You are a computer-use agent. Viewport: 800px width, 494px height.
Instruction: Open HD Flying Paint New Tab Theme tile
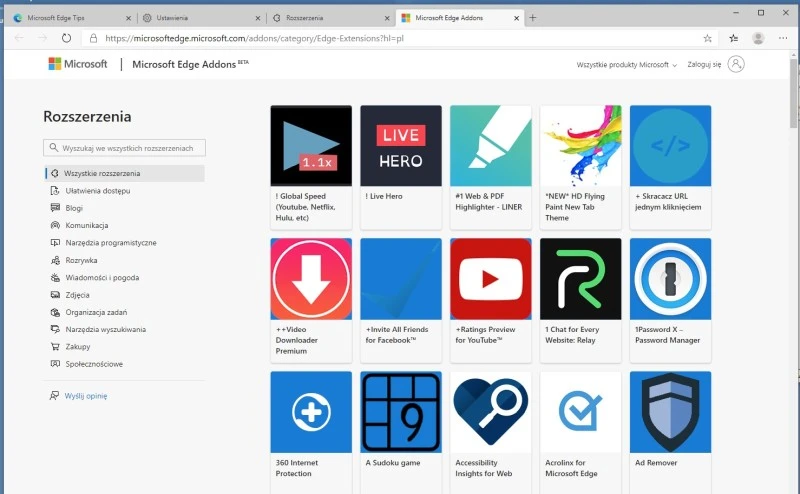pyautogui.click(x=580, y=167)
